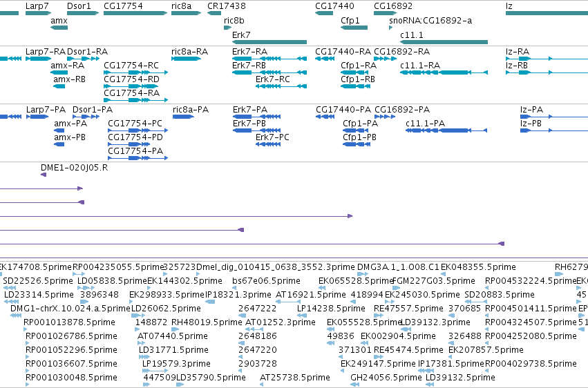The width and height of the screenshot is (588, 388).
Task: Click the bs67e06.5prime EST label
Action: (266, 281)
